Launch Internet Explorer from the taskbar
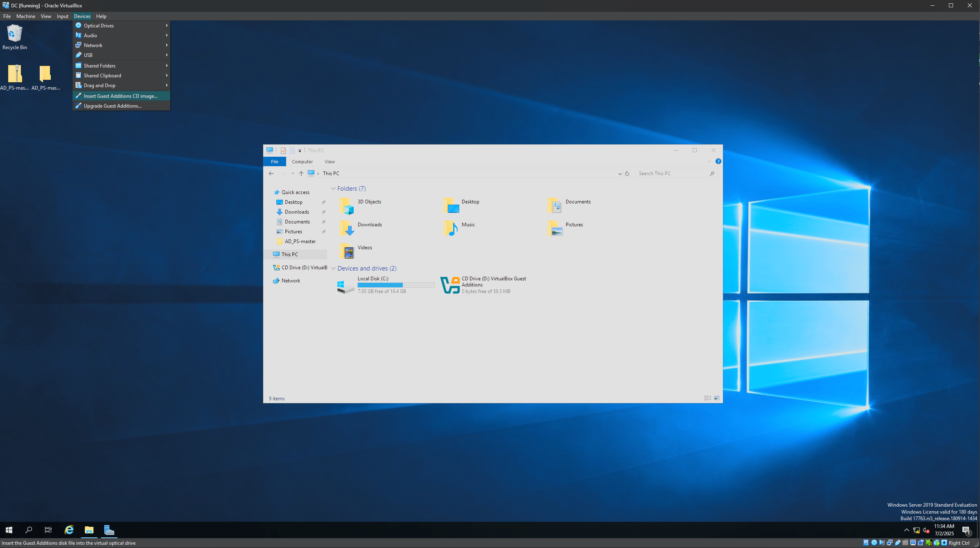The width and height of the screenshot is (980, 548). [x=69, y=530]
